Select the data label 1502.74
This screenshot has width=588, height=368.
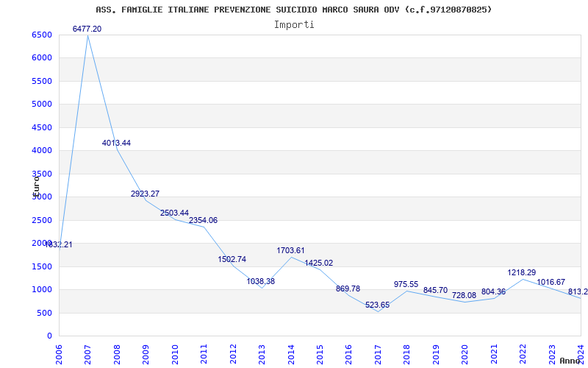click(232, 259)
